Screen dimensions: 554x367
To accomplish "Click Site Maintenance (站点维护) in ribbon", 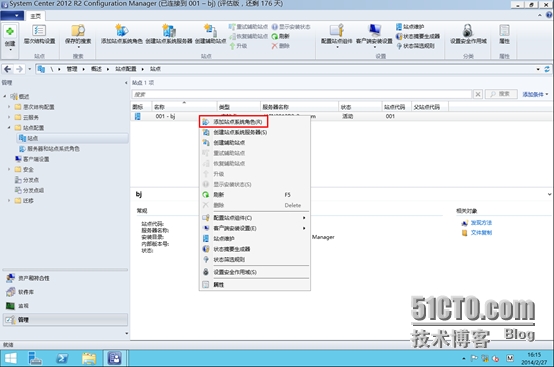I will coord(410,26).
